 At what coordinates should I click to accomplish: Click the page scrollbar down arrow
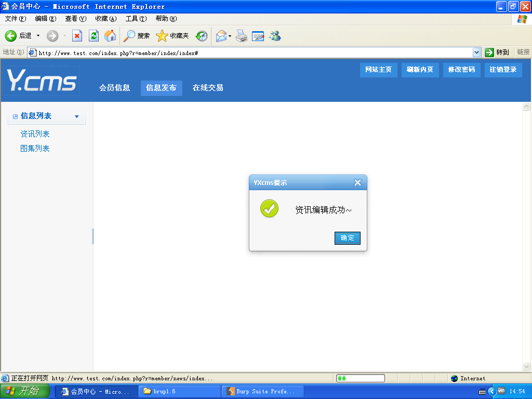[x=526, y=366]
